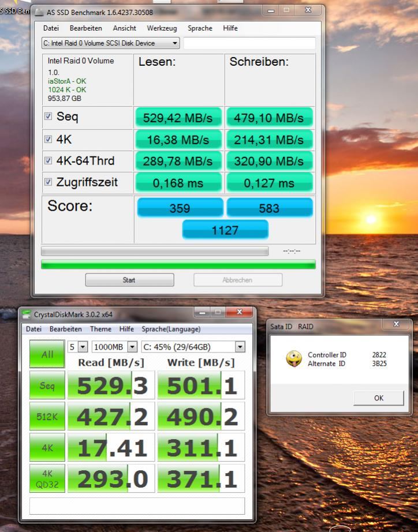Run the Seq test in CrystalDiskMark
This screenshot has width=418, height=532.
click(47, 385)
